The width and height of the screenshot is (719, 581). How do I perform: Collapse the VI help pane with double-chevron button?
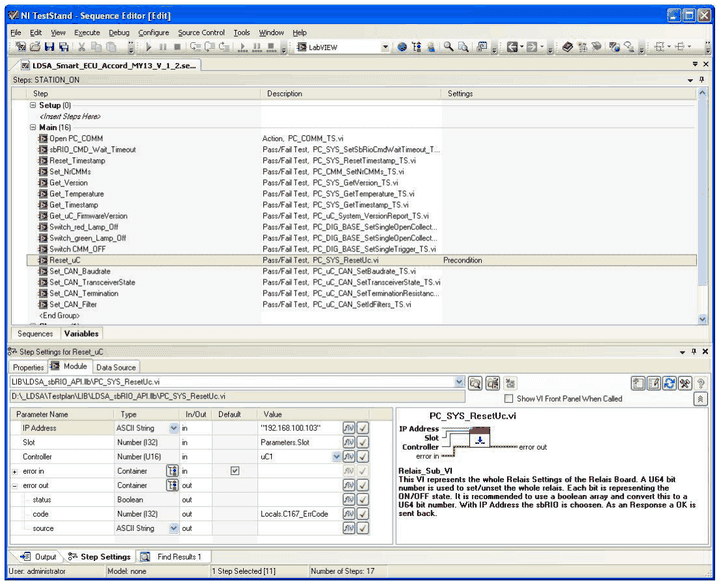[x=701, y=399]
